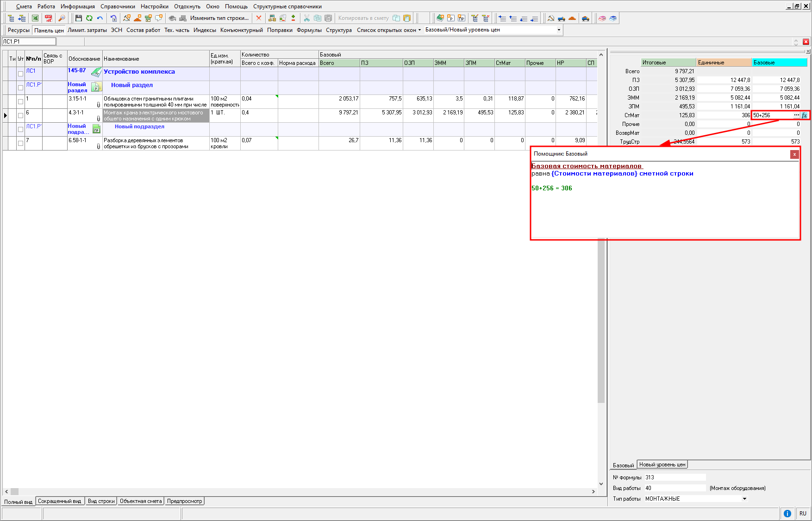The height and width of the screenshot is (521, 812).
Task: Click the fx formula button in СтМат field
Action: point(805,115)
